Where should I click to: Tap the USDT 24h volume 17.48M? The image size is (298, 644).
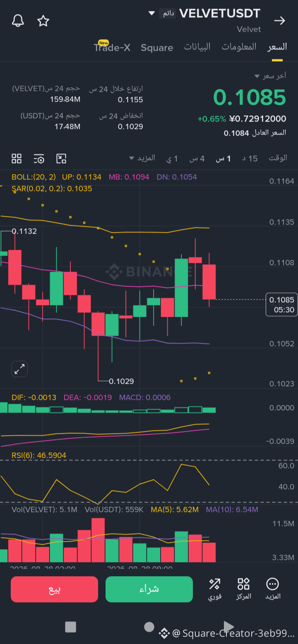tap(67, 127)
